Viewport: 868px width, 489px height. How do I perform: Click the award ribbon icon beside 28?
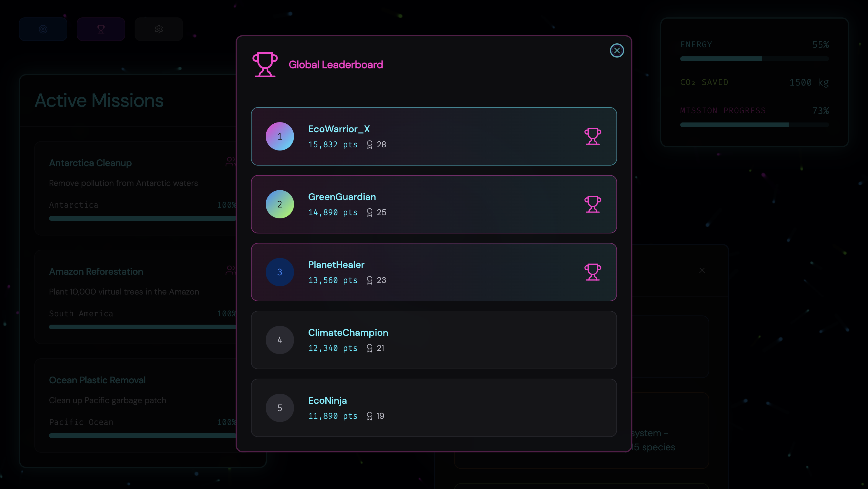[x=369, y=145]
